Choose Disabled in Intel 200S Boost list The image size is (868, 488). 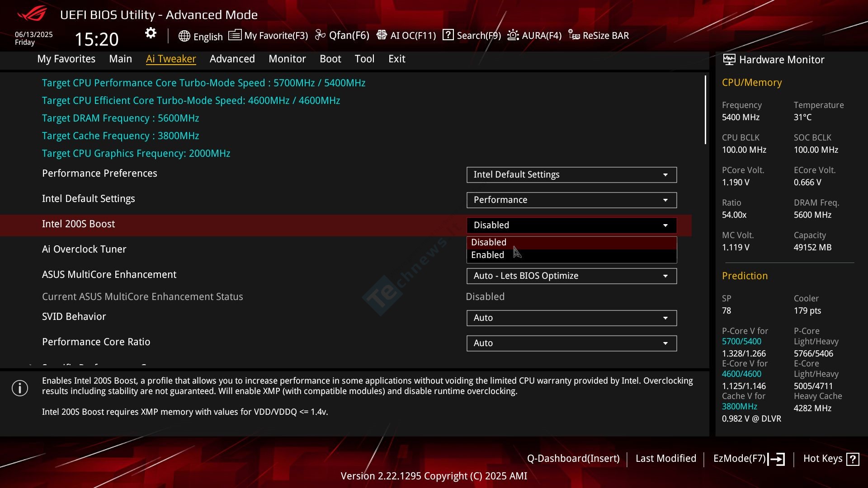[x=571, y=243]
